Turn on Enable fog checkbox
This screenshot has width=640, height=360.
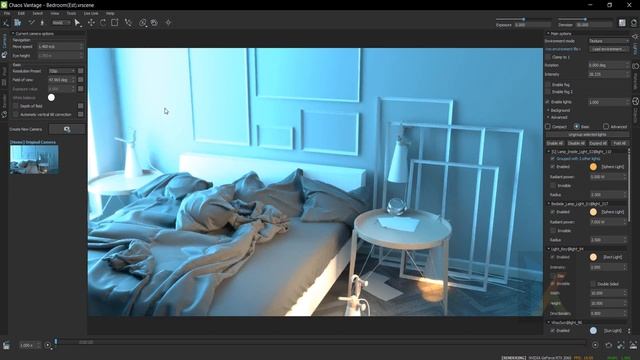pyautogui.click(x=548, y=84)
